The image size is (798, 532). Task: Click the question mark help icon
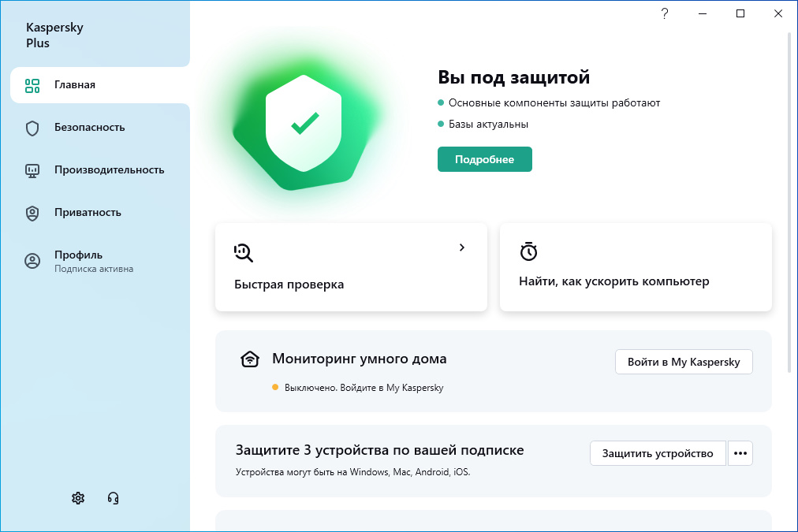(x=665, y=13)
